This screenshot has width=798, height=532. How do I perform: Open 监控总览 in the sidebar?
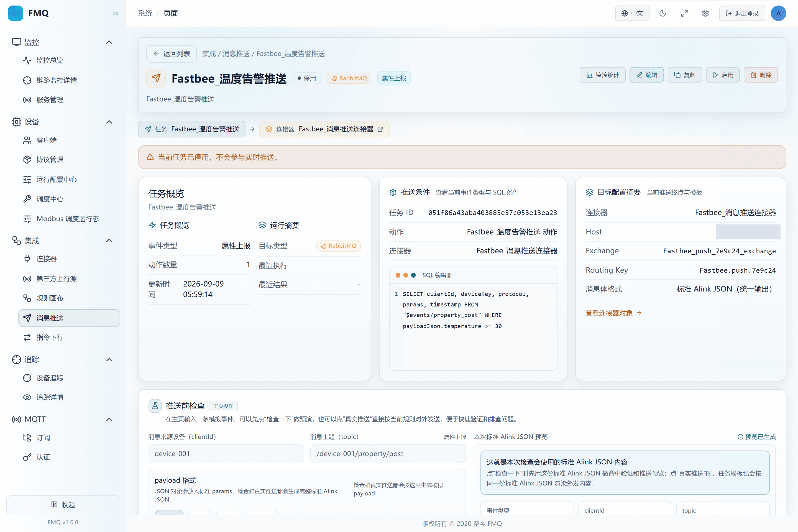69,60
